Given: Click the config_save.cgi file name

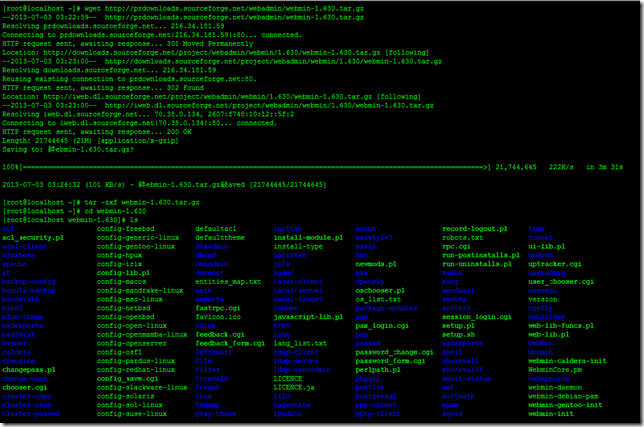Looking at the screenshot, I should click(128, 379).
